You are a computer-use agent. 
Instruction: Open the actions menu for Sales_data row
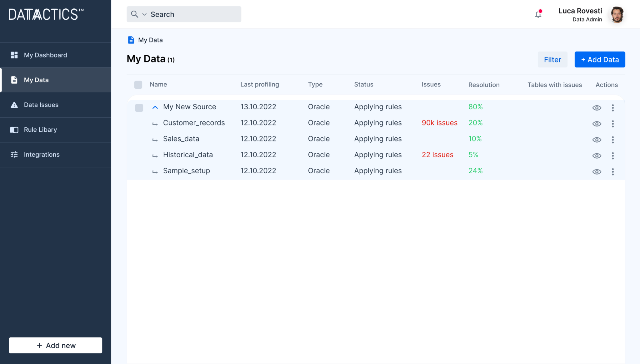pos(612,140)
